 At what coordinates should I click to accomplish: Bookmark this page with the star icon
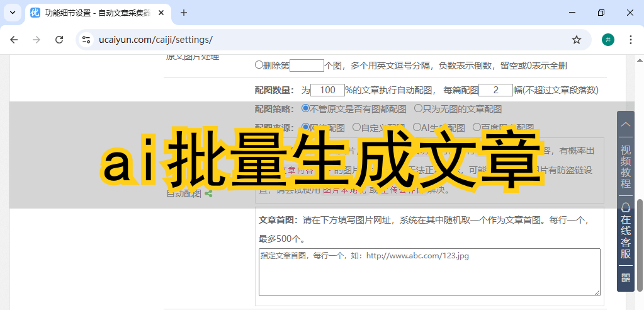[576, 40]
